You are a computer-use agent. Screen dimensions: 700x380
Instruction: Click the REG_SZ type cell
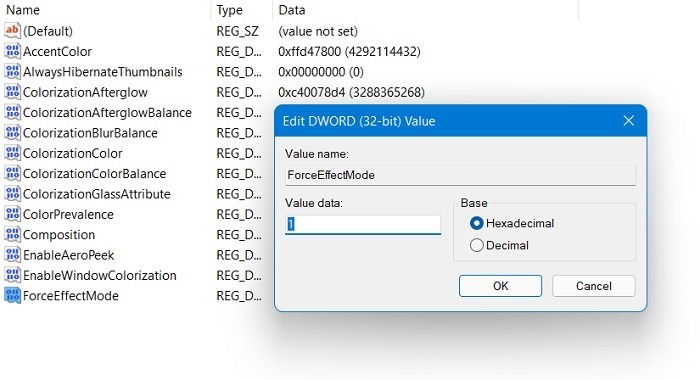click(238, 31)
